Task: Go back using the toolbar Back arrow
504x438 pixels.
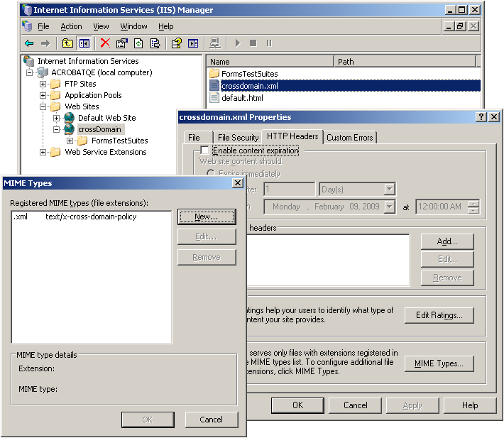Action: pos(29,43)
